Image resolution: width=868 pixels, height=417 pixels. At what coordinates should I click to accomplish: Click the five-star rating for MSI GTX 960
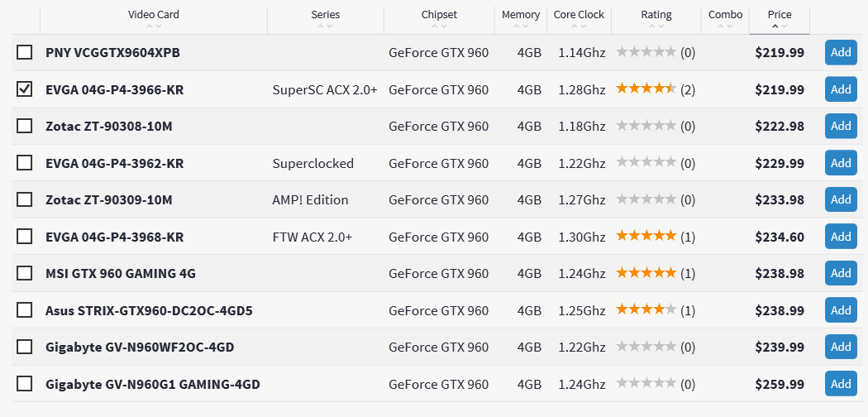tap(646, 273)
